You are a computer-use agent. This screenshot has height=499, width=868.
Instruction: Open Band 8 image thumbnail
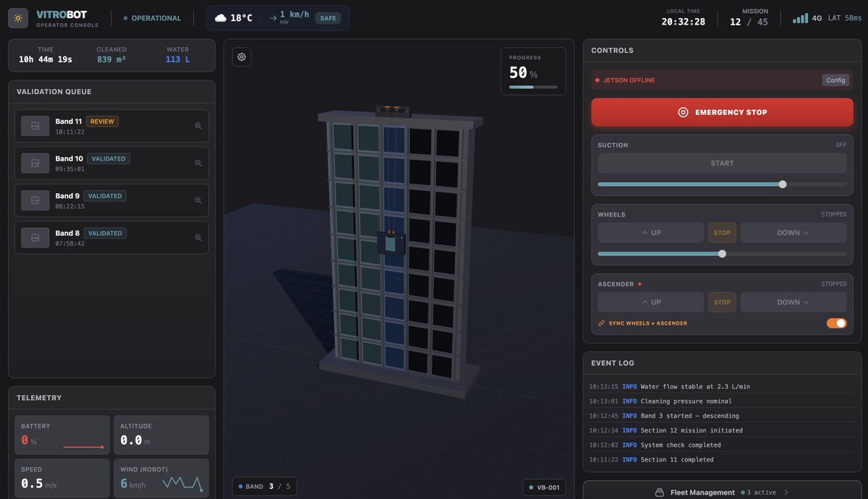click(35, 237)
